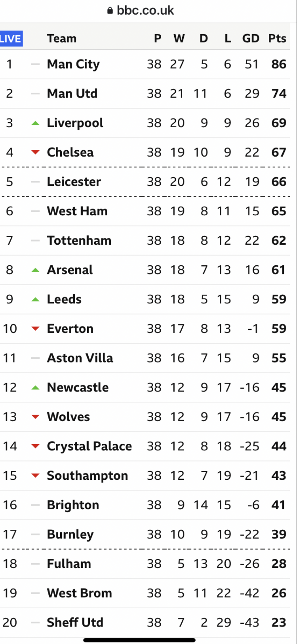297x644 pixels.
Task: Click Wolves' red down arrow indicator
Action: 35,417
